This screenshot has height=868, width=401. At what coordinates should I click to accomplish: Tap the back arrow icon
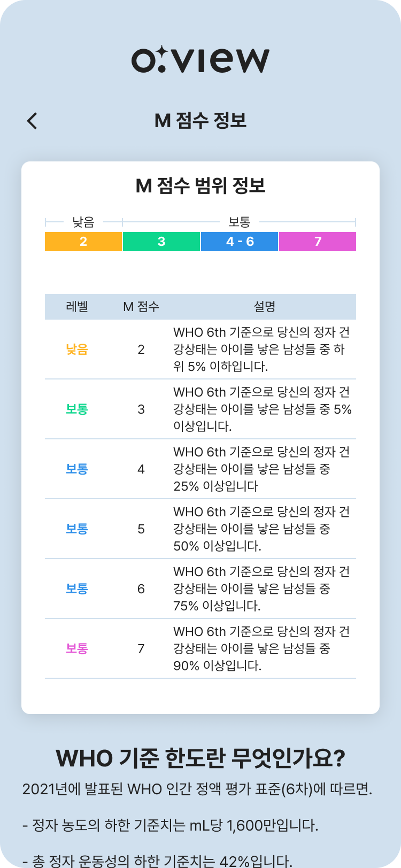[32, 121]
